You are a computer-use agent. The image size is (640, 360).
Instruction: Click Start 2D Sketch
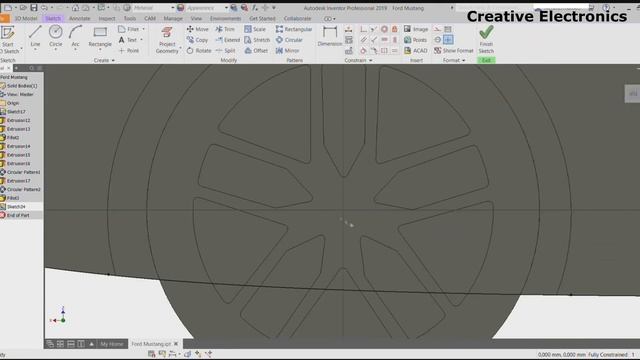pos(8,40)
